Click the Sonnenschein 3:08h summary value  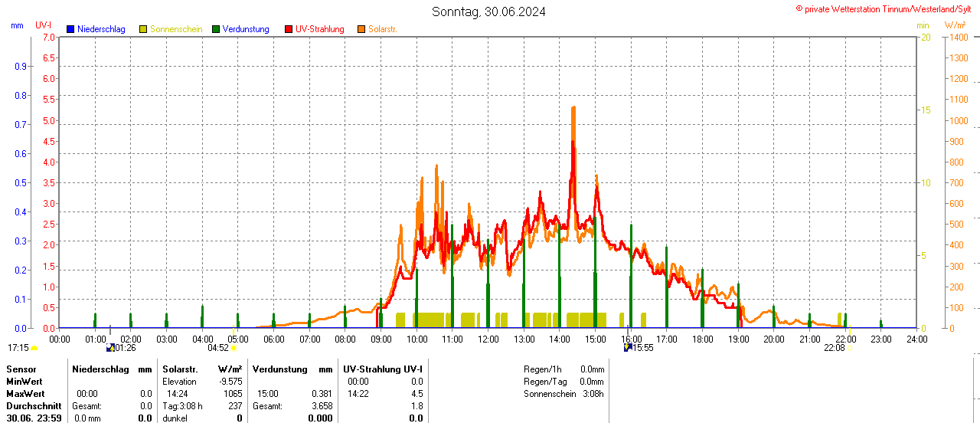click(593, 394)
